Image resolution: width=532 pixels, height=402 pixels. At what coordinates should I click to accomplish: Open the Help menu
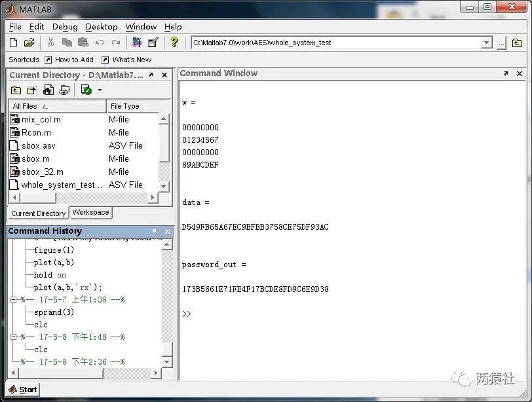(173, 27)
